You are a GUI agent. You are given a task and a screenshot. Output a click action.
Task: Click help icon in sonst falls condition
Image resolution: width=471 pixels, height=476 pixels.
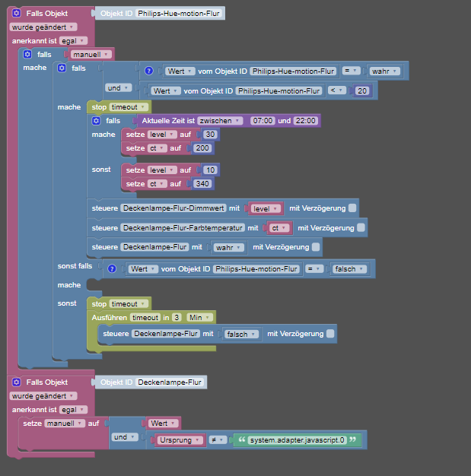[x=112, y=268]
